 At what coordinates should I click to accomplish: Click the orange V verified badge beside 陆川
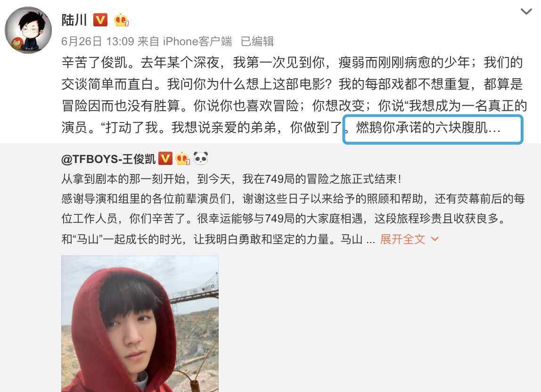(x=100, y=20)
